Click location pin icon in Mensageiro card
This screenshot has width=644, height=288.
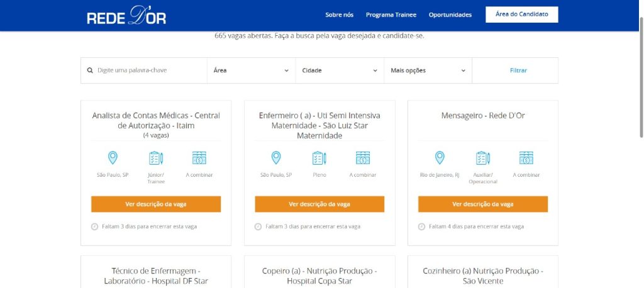[x=440, y=158]
